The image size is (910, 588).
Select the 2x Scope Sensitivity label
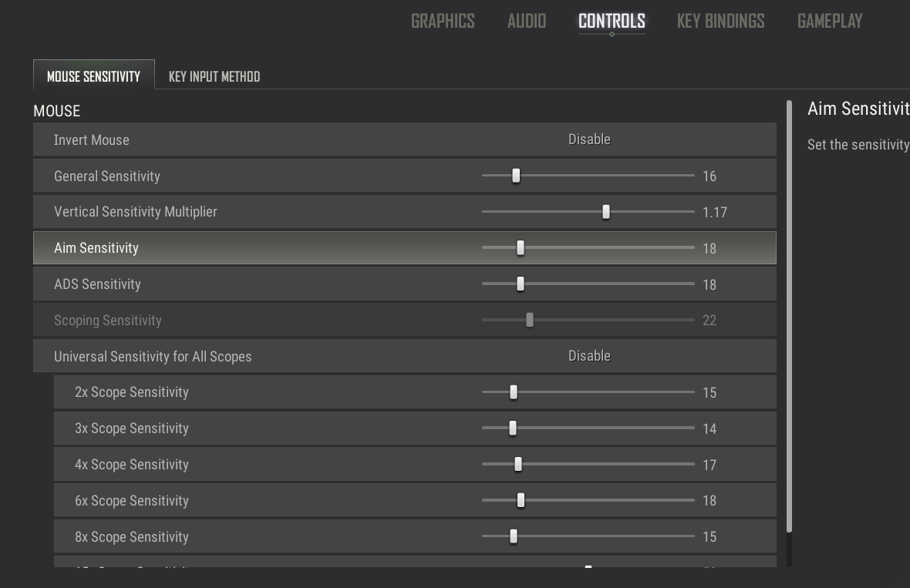pyautogui.click(x=132, y=392)
